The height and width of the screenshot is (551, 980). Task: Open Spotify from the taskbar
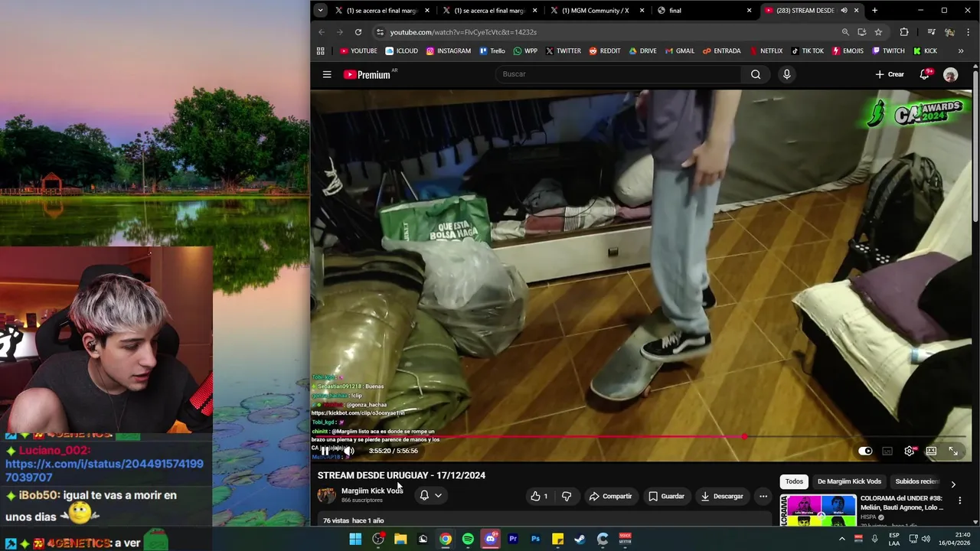click(x=468, y=540)
